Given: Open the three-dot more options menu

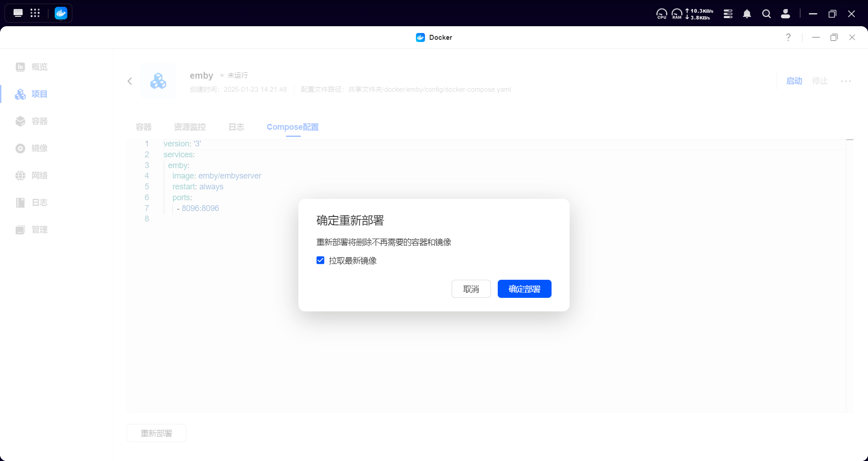Looking at the screenshot, I should (845, 81).
